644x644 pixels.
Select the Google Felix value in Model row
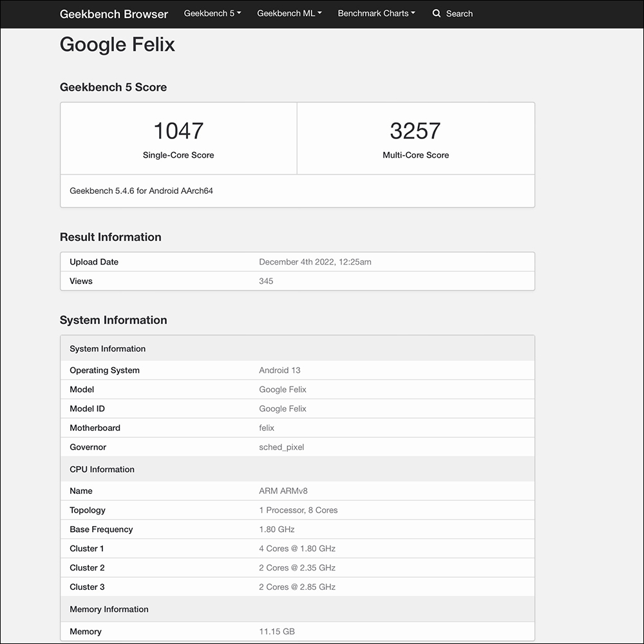pyautogui.click(x=283, y=390)
